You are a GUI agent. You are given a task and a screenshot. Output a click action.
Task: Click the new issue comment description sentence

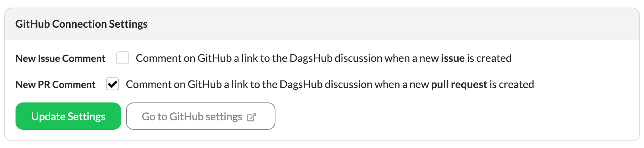tap(324, 58)
